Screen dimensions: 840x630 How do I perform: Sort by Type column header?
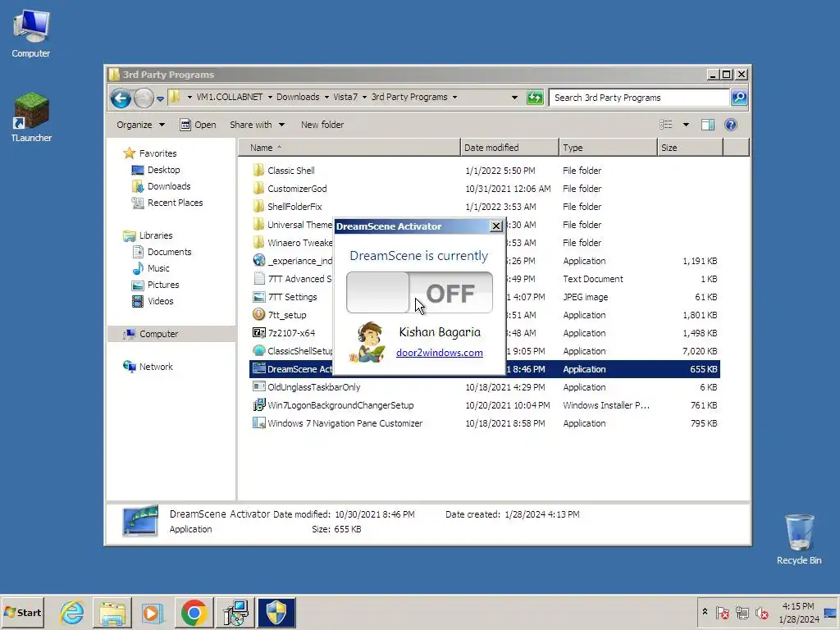(x=608, y=148)
